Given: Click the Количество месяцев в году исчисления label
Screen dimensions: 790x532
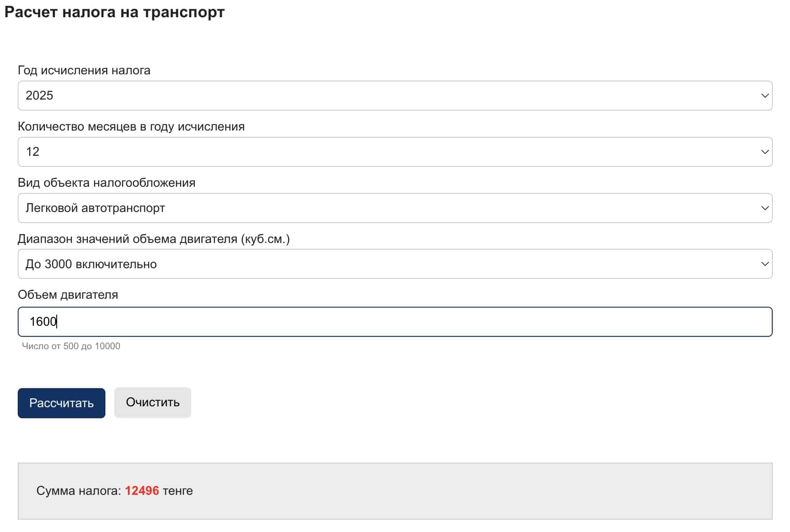Looking at the screenshot, I should click(x=131, y=127).
